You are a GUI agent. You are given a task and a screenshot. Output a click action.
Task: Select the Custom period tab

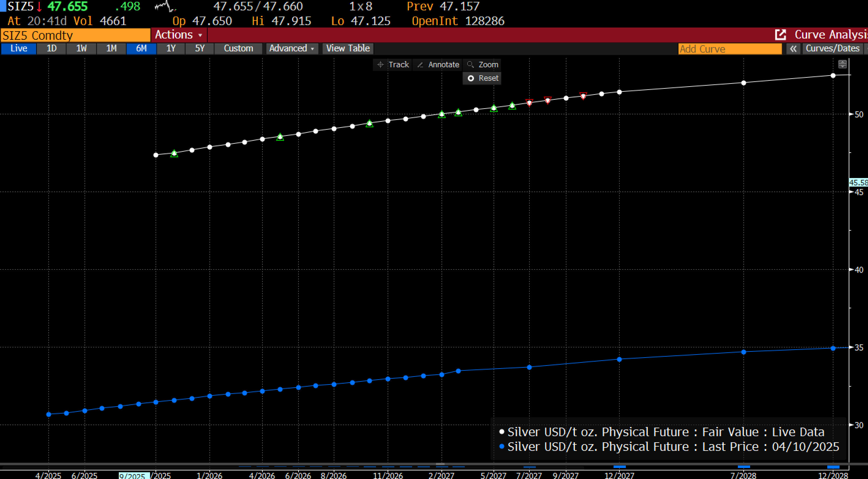click(238, 48)
